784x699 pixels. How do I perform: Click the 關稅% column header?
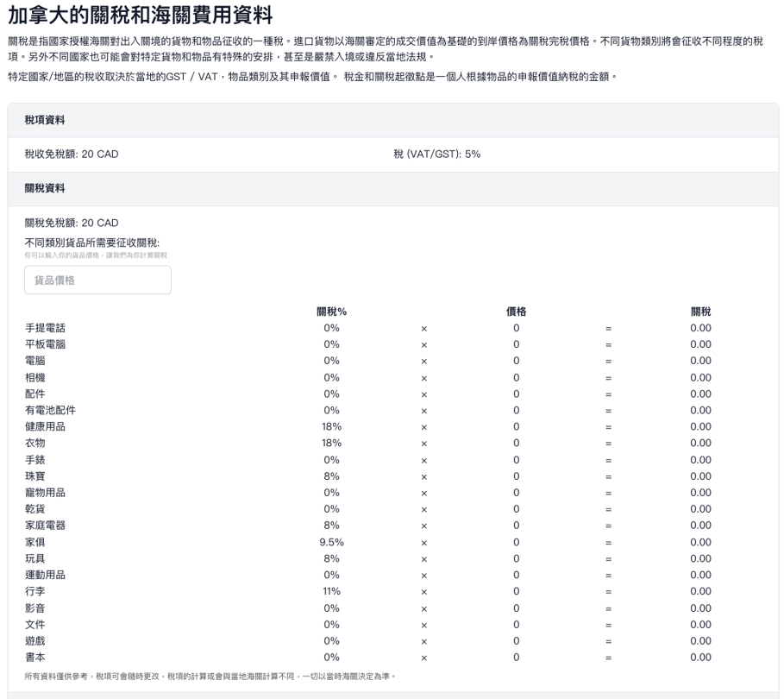click(x=331, y=312)
